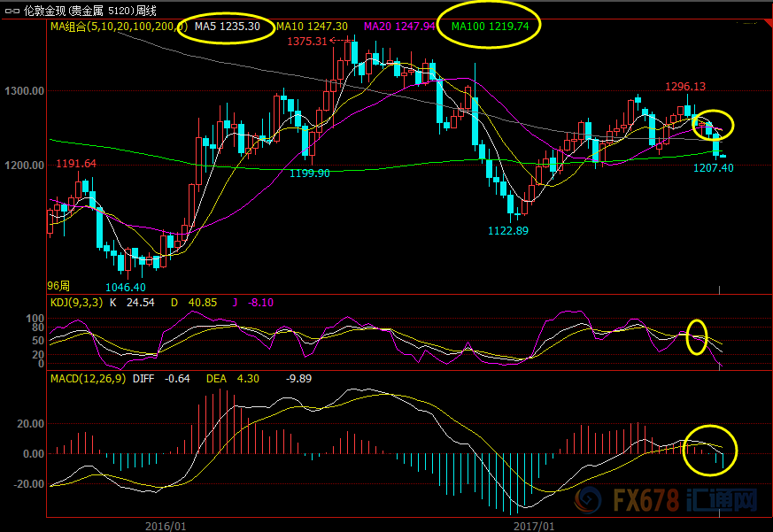Viewport: 773px width, 532px height.
Task: Click the yellow circle on the KDJ crossover
Action: point(699,338)
